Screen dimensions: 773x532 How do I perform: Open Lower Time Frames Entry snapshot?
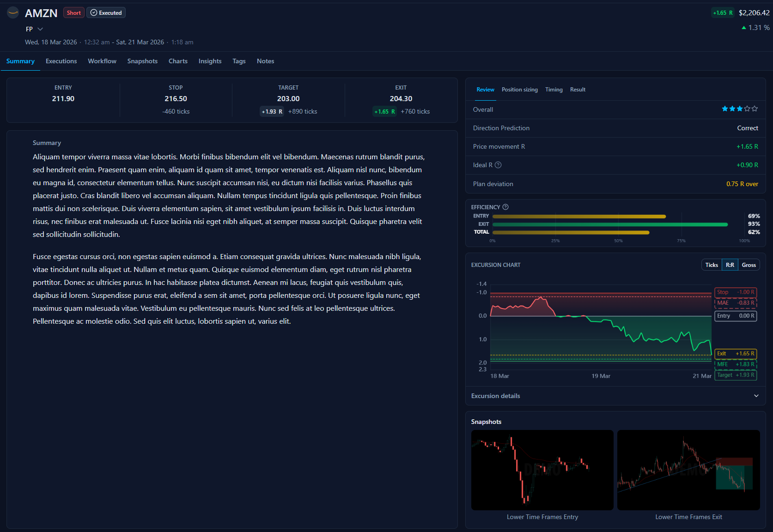[x=542, y=470]
